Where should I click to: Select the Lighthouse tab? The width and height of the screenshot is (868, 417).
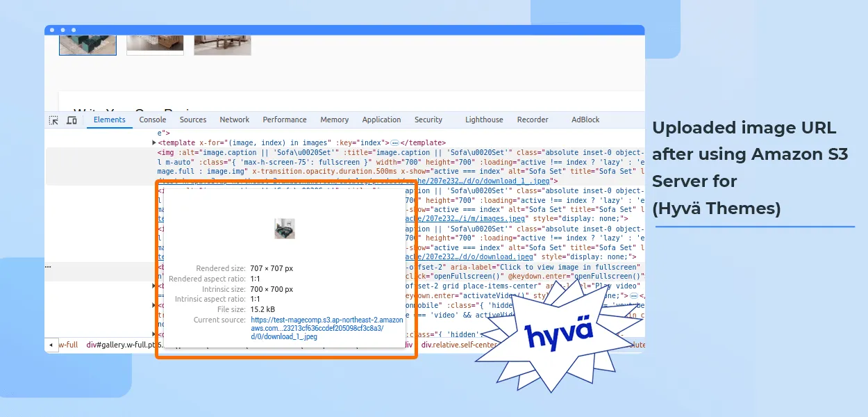484,120
